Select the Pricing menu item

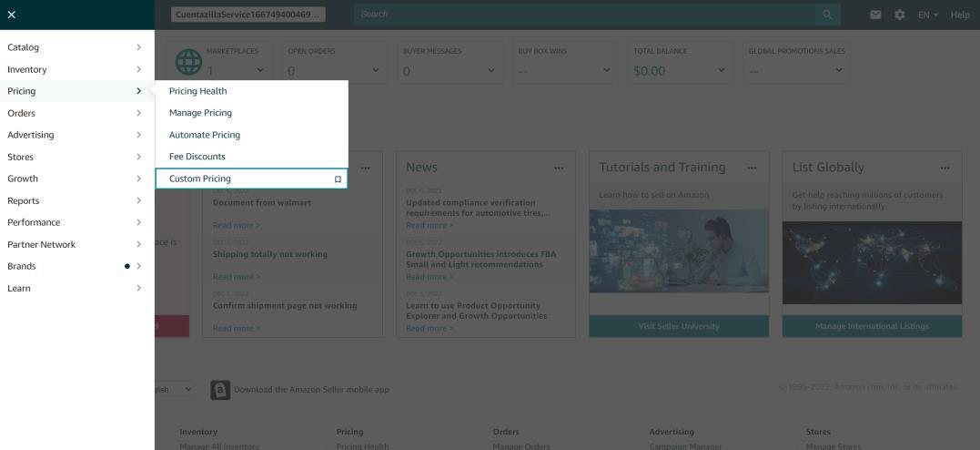76,91
